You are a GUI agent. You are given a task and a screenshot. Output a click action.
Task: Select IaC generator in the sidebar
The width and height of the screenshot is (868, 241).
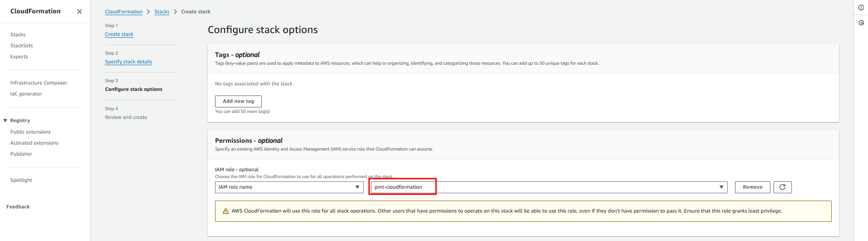(x=26, y=94)
